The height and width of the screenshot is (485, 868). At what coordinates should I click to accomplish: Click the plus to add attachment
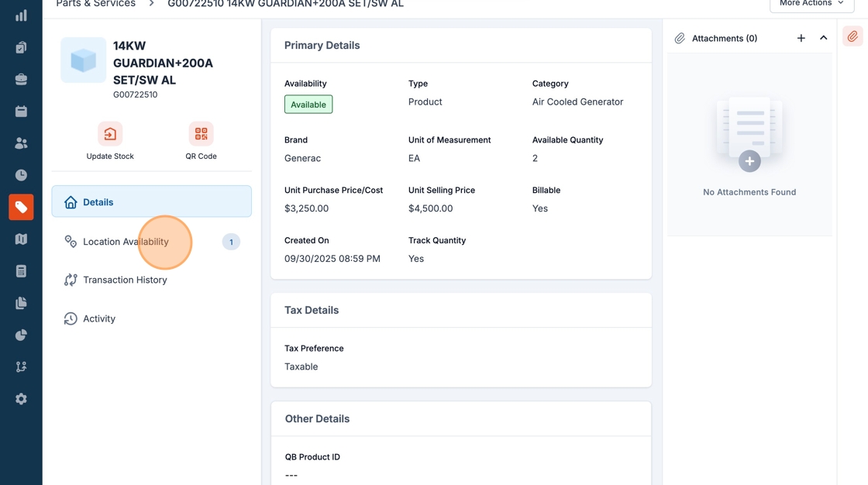[801, 38]
